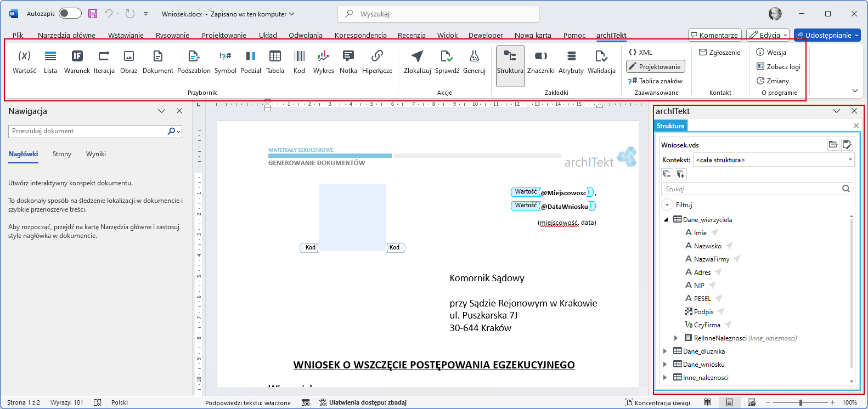Enable Koncentracja uwagi focus mode
The height and width of the screenshot is (409, 868).
[x=658, y=402]
